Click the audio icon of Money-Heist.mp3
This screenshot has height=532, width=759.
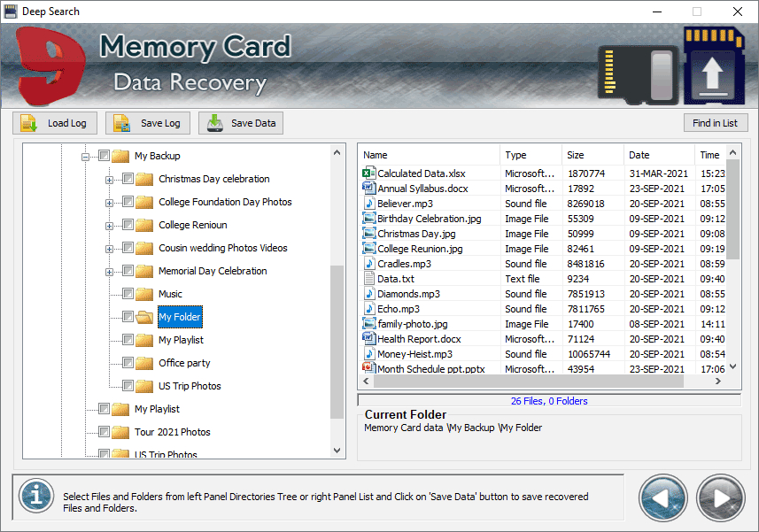368,353
